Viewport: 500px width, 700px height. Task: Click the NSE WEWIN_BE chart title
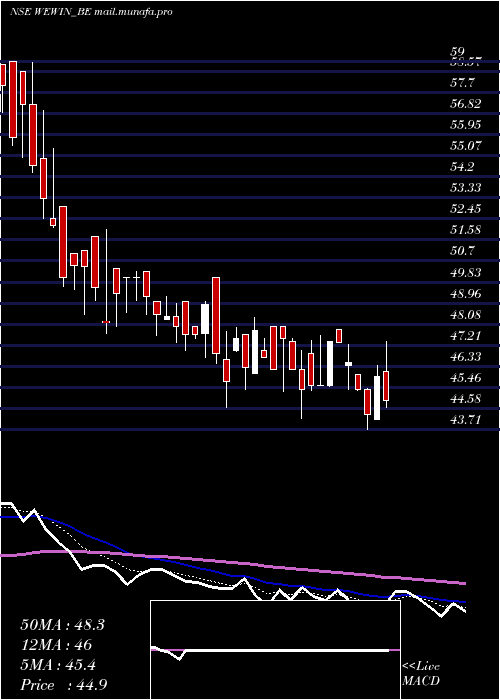[x=91, y=12]
